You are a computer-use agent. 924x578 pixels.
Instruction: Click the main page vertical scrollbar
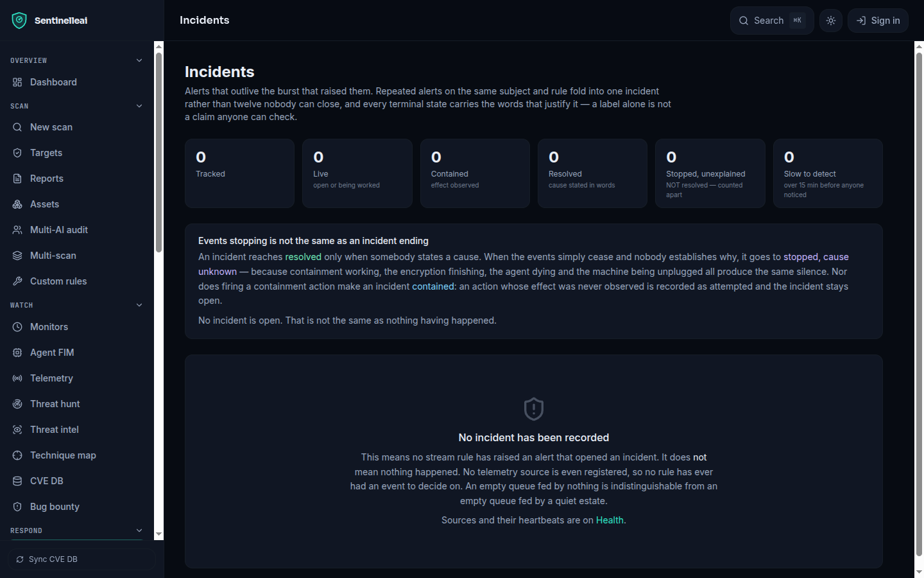click(x=919, y=304)
